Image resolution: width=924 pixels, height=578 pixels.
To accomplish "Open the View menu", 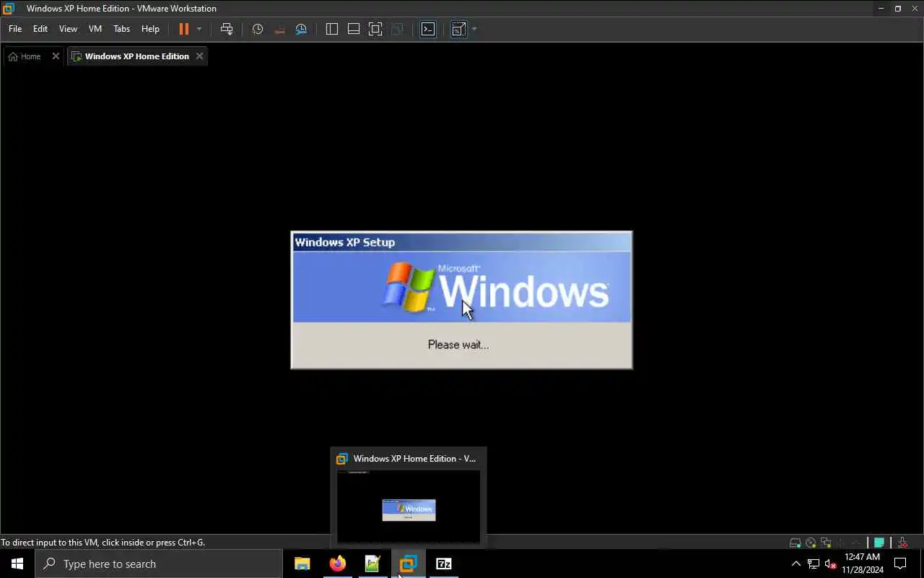I will pyautogui.click(x=68, y=29).
